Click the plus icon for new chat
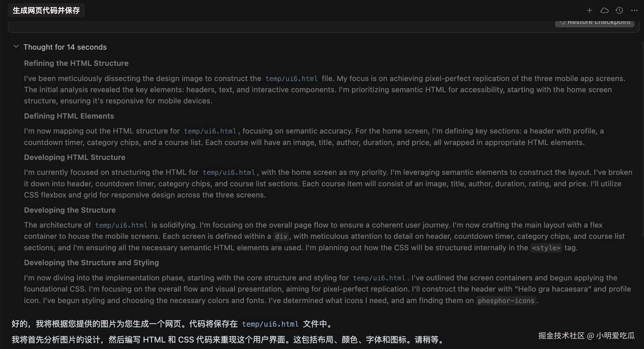 click(589, 11)
